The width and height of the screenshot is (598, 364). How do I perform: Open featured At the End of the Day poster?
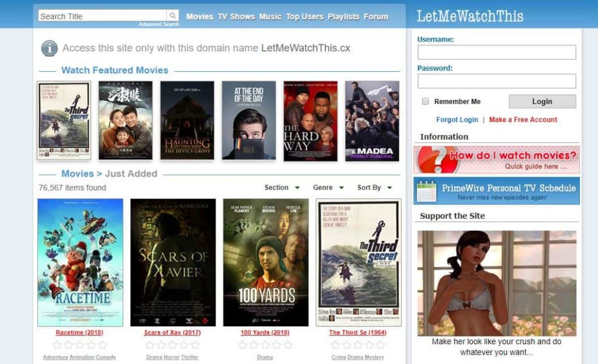(249, 120)
